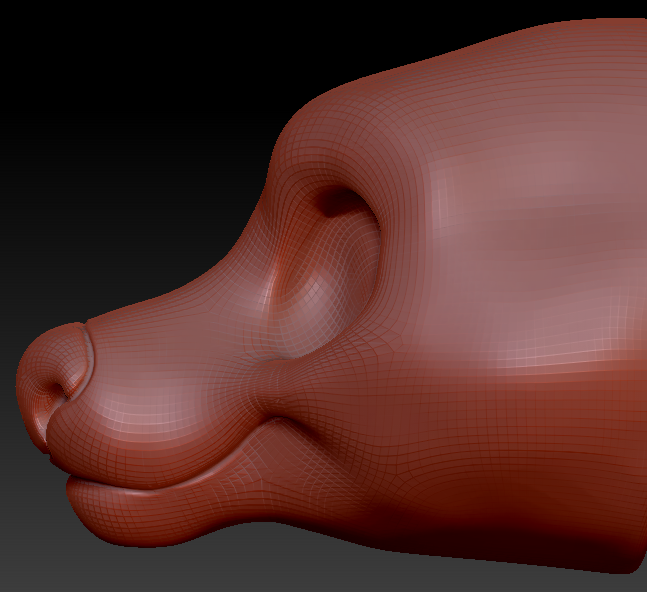Click the nostril opening on the sculpted nose
The image size is (647, 592).
[x=57, y=390]
